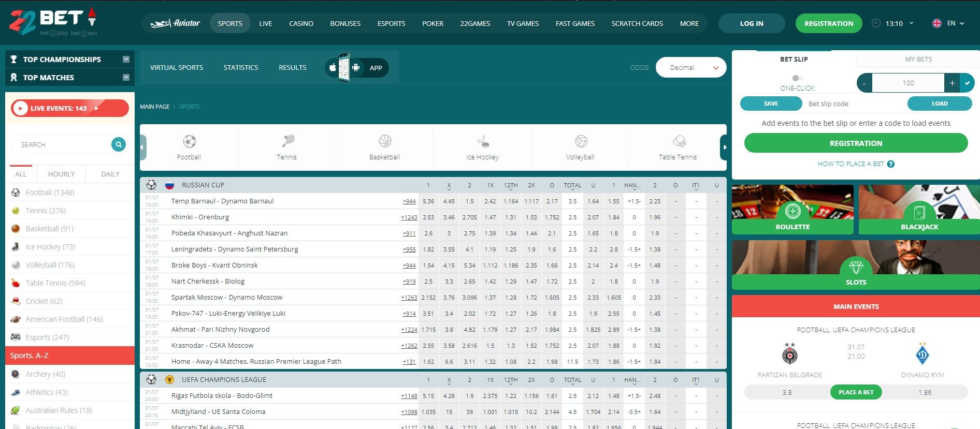Open Table Tennis (594) in sidebar
This screenshot has width=980, height=429.
(x=55, y=283)
